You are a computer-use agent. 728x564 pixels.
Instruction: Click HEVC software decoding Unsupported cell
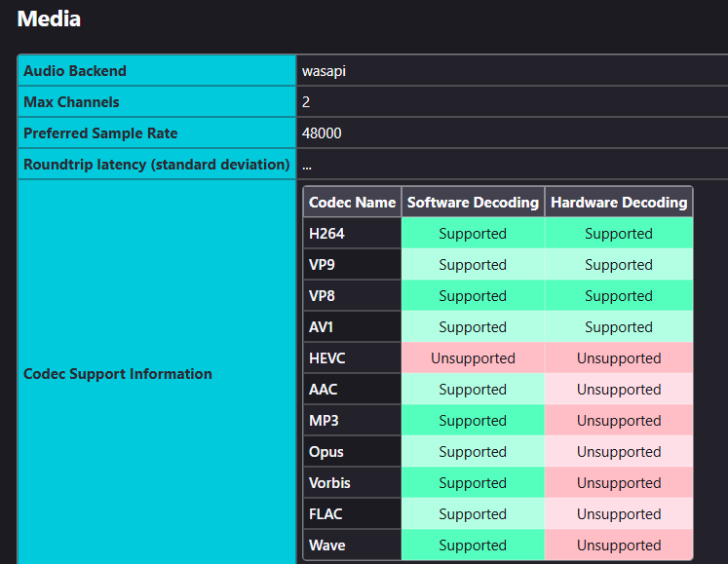(x=473, y=358)
